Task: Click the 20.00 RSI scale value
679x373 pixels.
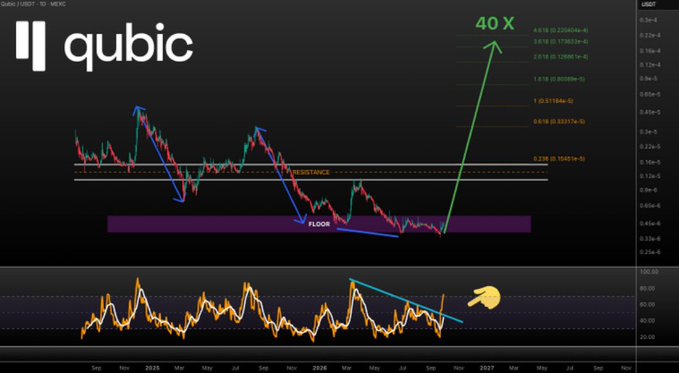Action: click(648, 337)
